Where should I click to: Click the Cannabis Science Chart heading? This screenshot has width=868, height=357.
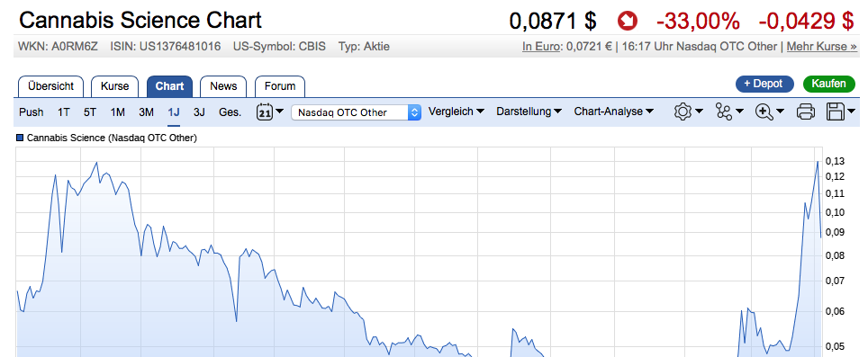140,21
